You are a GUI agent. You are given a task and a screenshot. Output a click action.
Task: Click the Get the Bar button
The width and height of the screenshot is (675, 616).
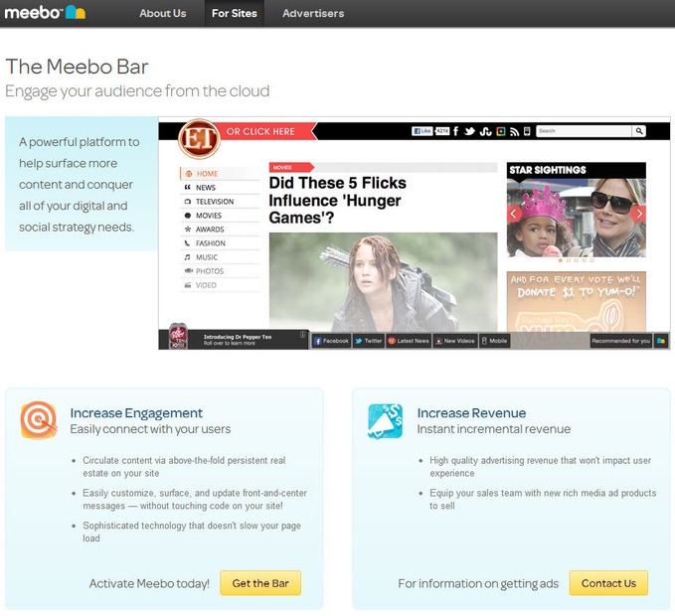click(260, 583)
